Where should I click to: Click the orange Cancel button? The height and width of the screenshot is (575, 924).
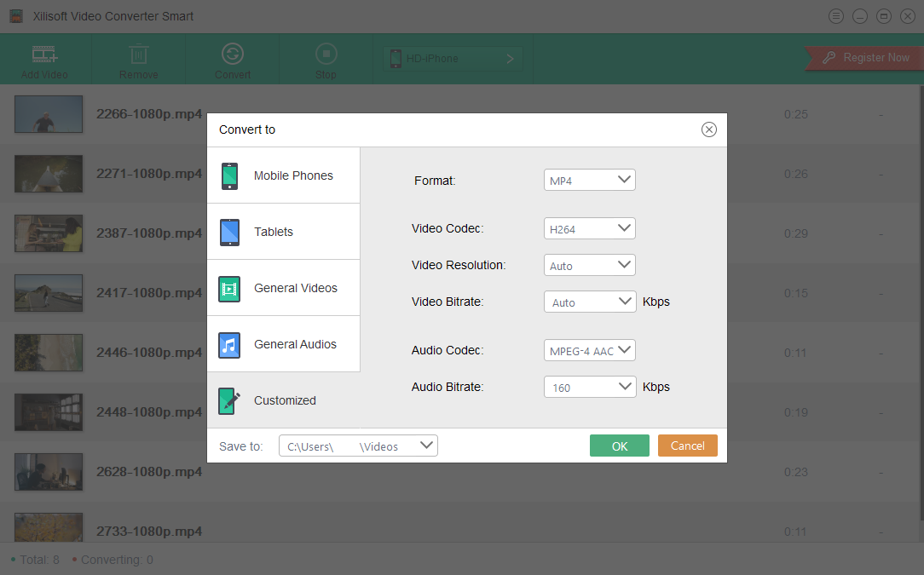pyautogui.click(x=687, y=446)
